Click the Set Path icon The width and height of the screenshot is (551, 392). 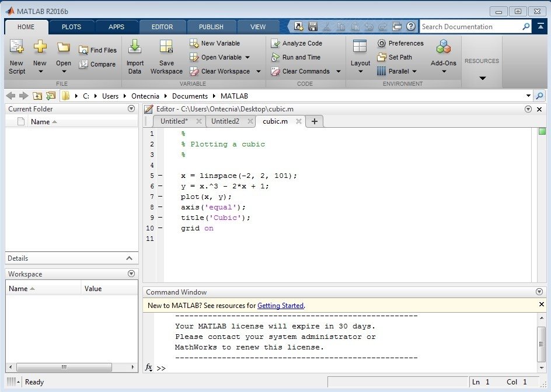[382, 57]
